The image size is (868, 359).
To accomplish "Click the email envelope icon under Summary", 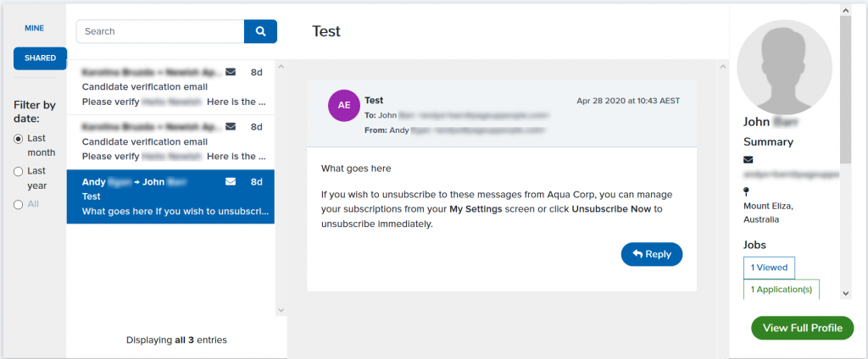I will pyautogui.click(x=748, y=160).
